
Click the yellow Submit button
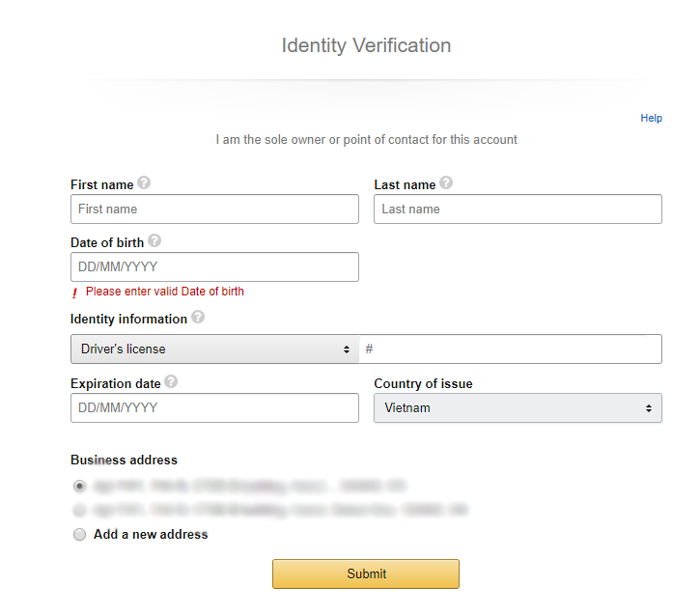coord(366,573)
